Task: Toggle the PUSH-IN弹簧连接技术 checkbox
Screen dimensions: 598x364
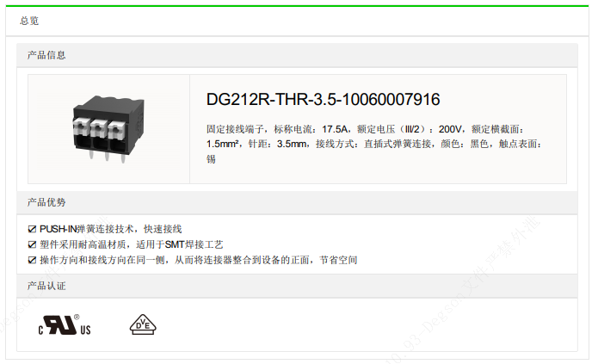Action: 32,229
